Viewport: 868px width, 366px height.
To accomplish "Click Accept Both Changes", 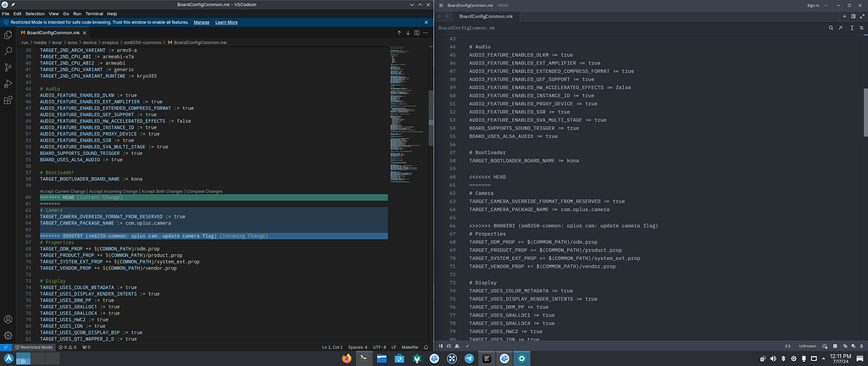I will (162, 191).
